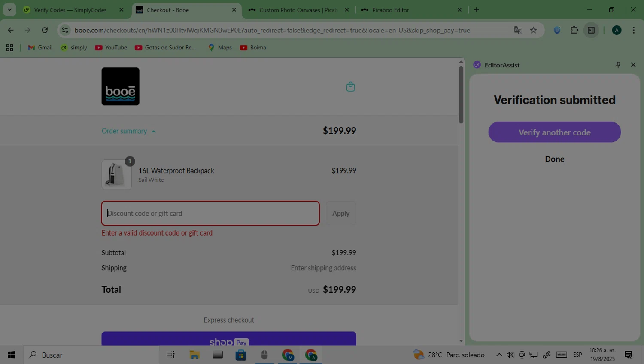644x364 pixels.
Task: Open the mouse app on the taskbar
Action: (264, 355)
